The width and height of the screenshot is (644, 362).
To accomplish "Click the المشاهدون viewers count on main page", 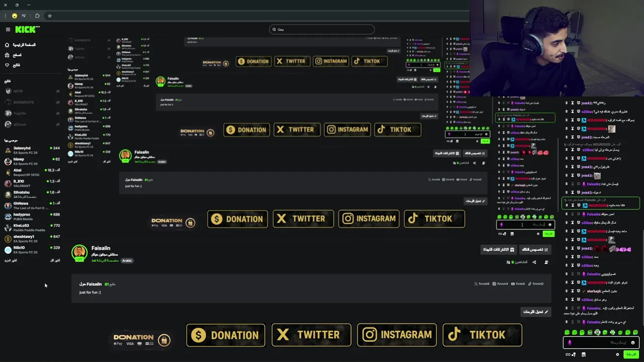I will [517, 262].
